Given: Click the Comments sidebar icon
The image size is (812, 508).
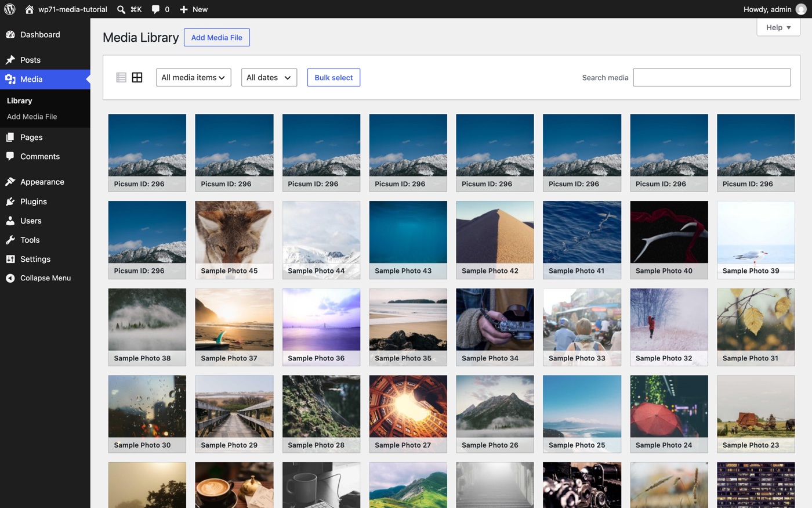Looking at the screenshot, I should pos(10,156).
